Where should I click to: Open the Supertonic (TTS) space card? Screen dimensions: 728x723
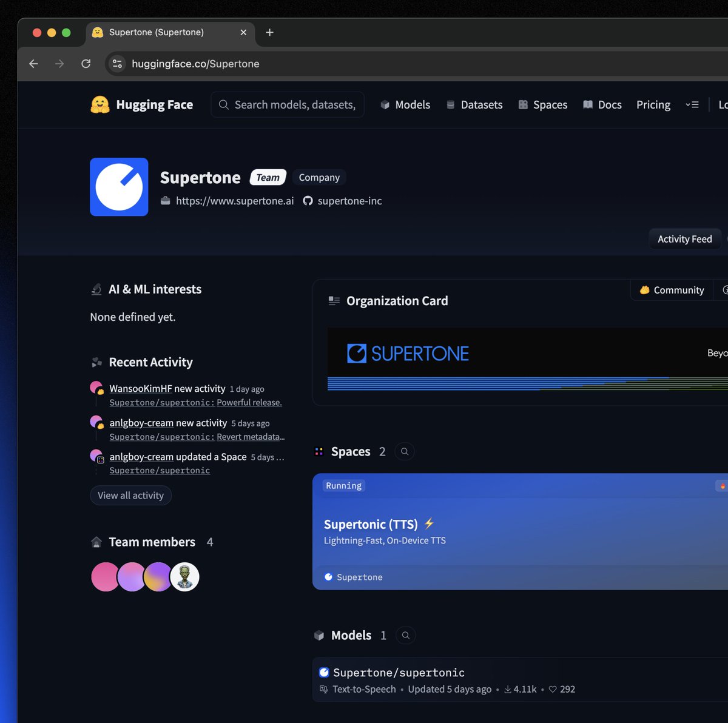pyautogui.click(x=520, y=531)
